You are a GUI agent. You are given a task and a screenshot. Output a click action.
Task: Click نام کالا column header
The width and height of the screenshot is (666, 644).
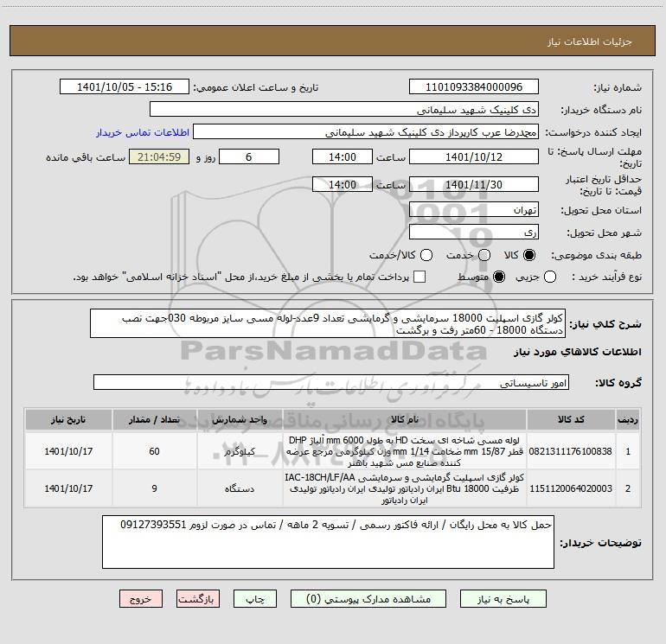[x=405, y=420]
